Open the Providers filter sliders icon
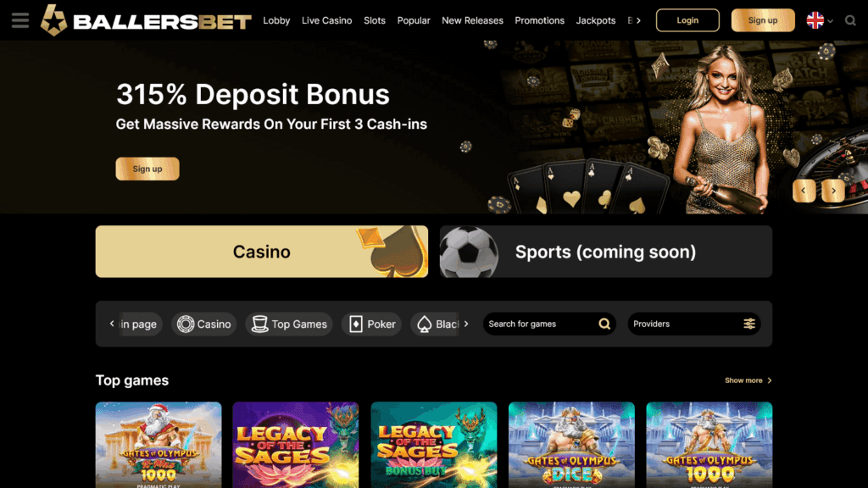This screenshot has height=488, width=868. 749,324
